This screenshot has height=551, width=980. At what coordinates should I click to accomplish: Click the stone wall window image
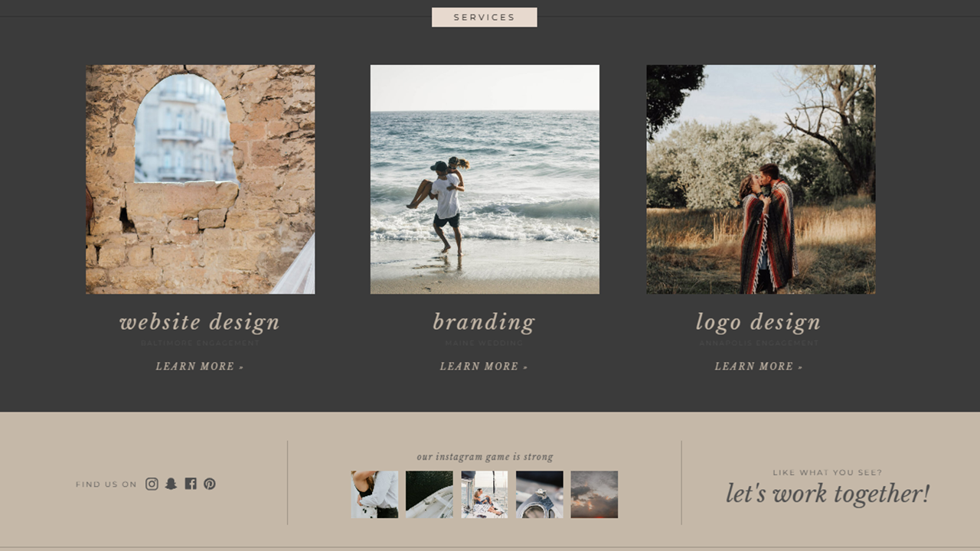point(201,179)
